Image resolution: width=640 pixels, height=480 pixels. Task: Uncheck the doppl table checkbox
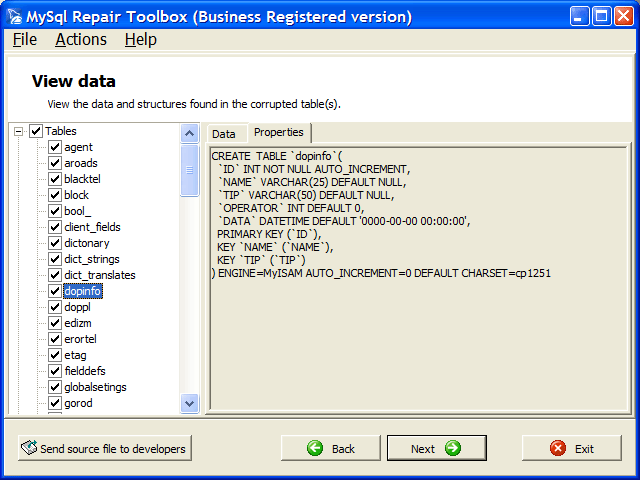pyautogui.click(x=55, y=307)
